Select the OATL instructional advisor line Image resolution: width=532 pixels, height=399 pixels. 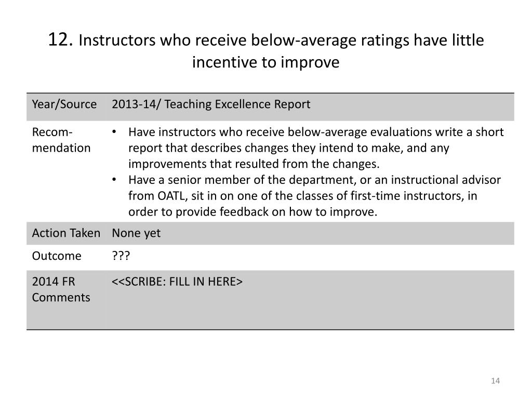click(303, 196)
